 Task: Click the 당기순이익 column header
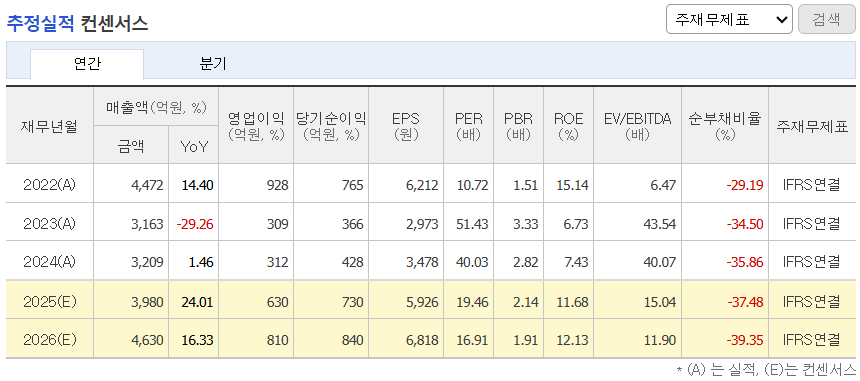(x=331, y=126)
